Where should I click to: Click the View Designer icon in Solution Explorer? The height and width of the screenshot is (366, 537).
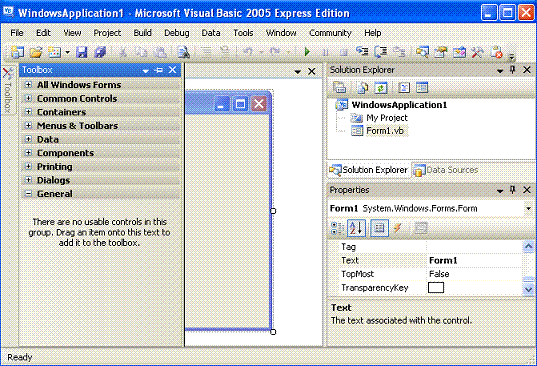(422, 88)
